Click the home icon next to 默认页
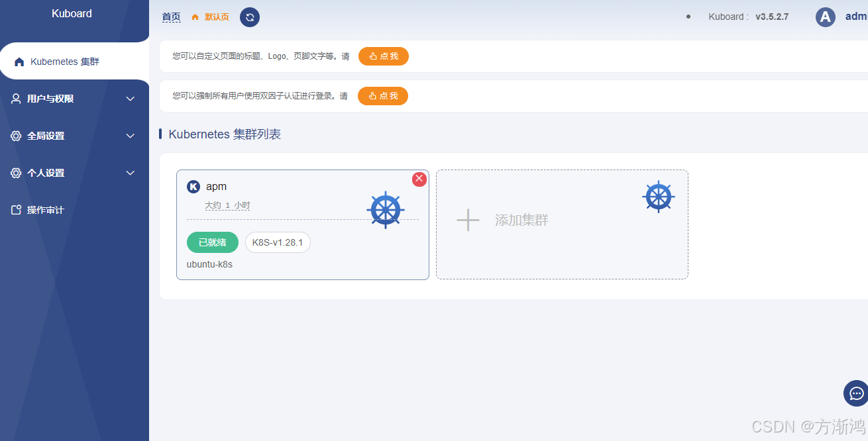Screen dimensions: 868x441 click(x=195, y=17)
